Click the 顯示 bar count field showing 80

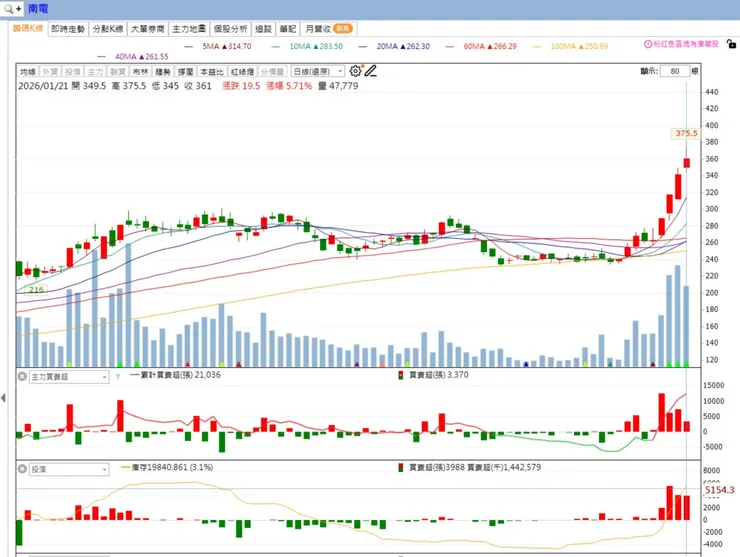tap(675, 71)
